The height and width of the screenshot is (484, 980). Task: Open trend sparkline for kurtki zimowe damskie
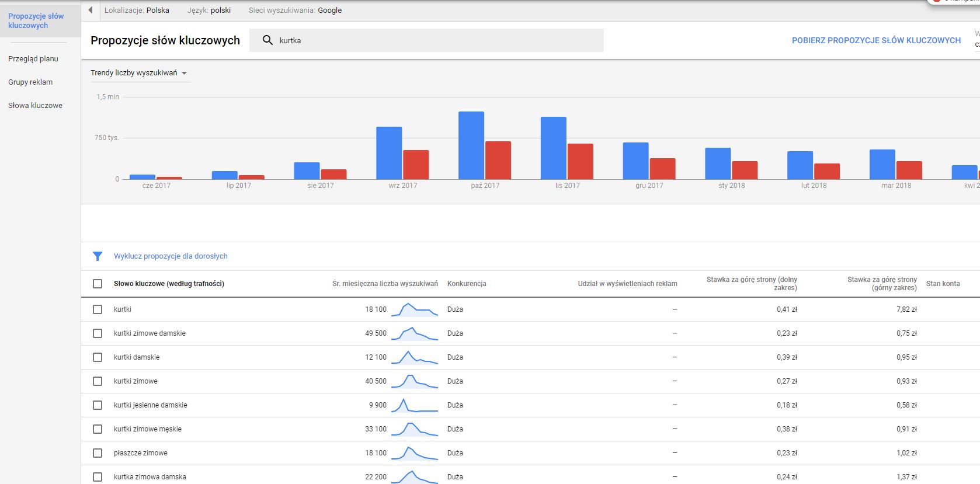(414, 333)
